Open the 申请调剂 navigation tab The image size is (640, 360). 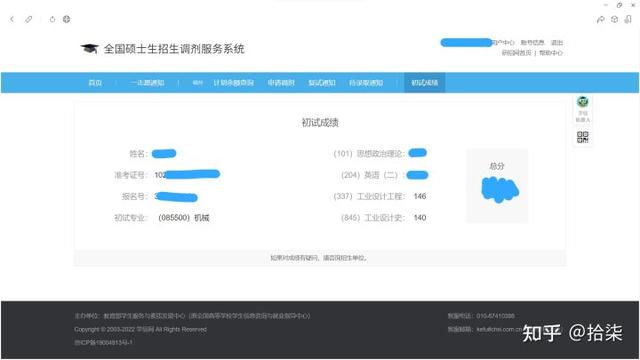281,83
